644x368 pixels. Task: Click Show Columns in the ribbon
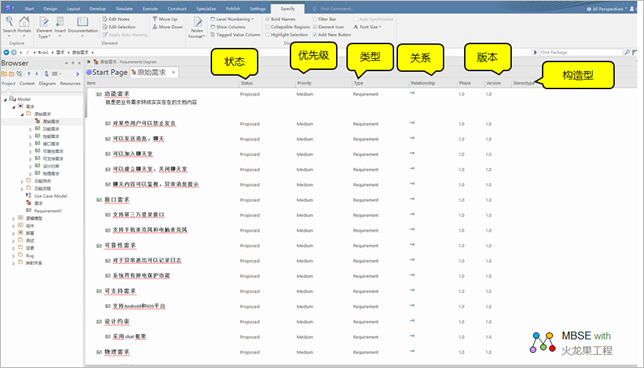click(x=228, y=27)
